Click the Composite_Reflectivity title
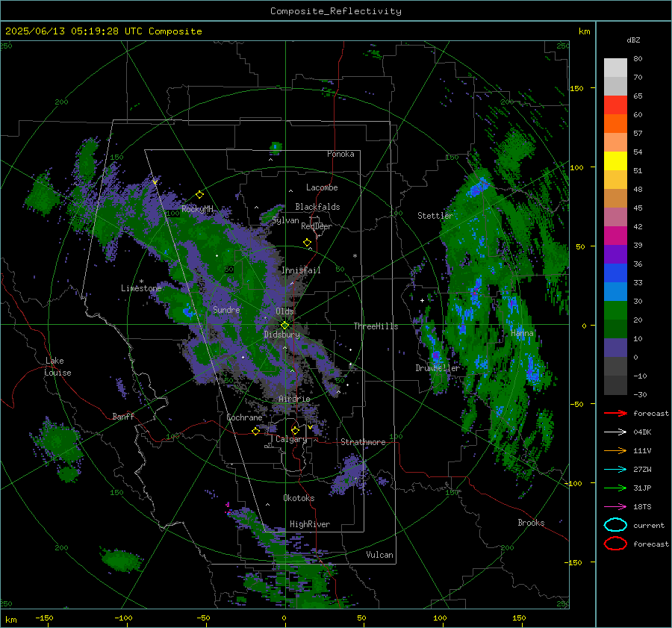 (336, 11)
